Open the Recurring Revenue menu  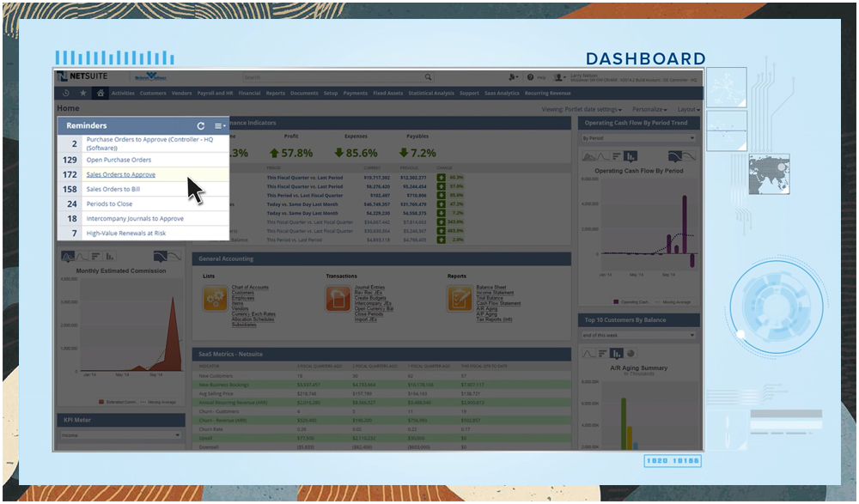pos(547,93)
